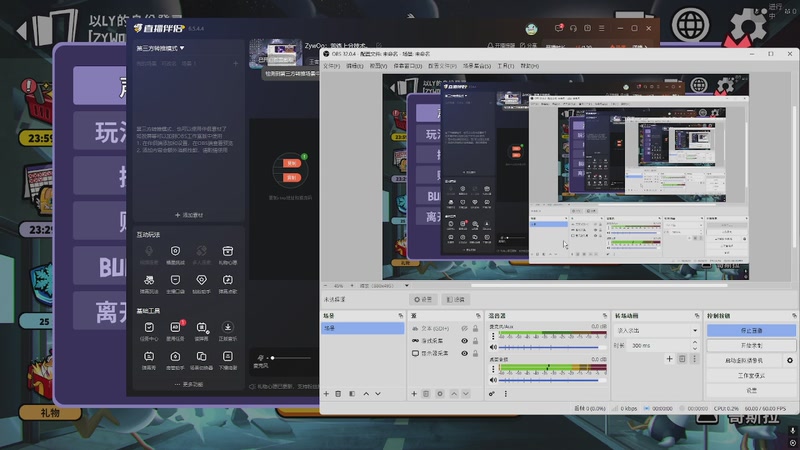Open transition three-dot menu beside trash

(694, 359)
